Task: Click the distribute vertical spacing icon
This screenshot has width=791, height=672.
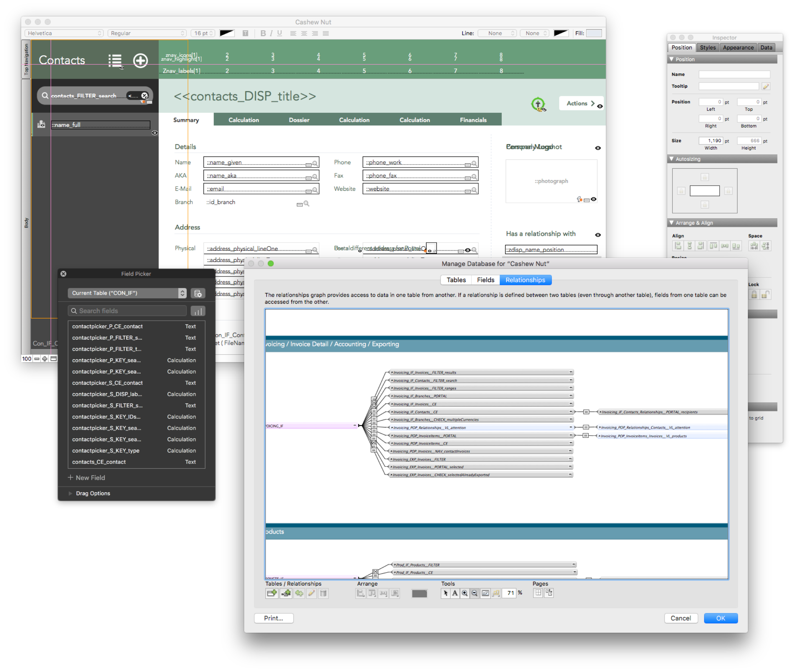Action: (765, 246)
